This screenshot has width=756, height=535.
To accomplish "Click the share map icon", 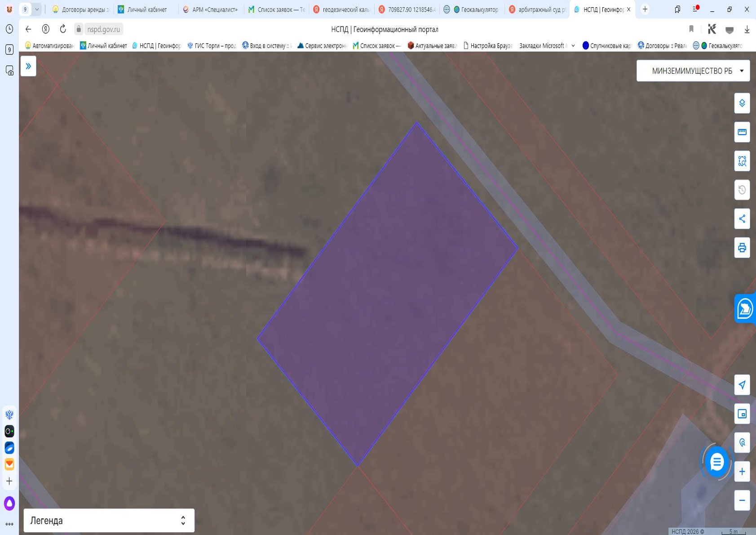I will click(742, 219).
